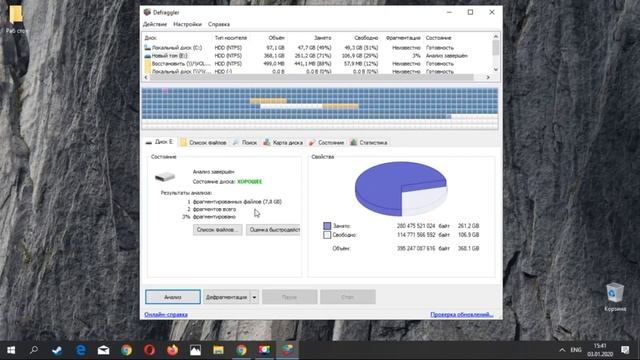Switch to the Состояние tab
The height and width of the screenshot is (360, 640).
pyautogui.click(x=327, y=142)
